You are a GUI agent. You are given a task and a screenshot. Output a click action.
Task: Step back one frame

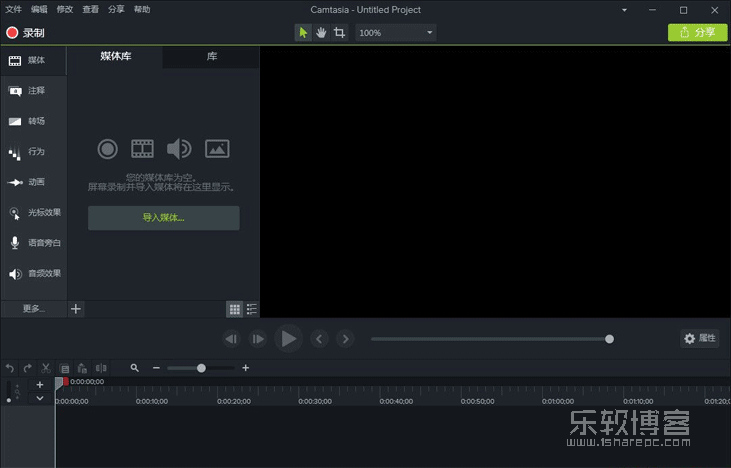click(231, 339)
